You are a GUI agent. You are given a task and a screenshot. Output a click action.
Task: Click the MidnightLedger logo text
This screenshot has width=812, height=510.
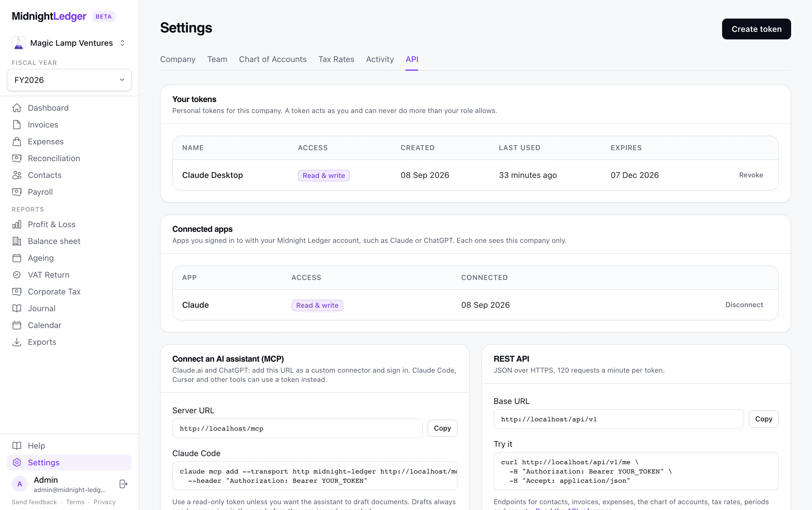(49, 16)
